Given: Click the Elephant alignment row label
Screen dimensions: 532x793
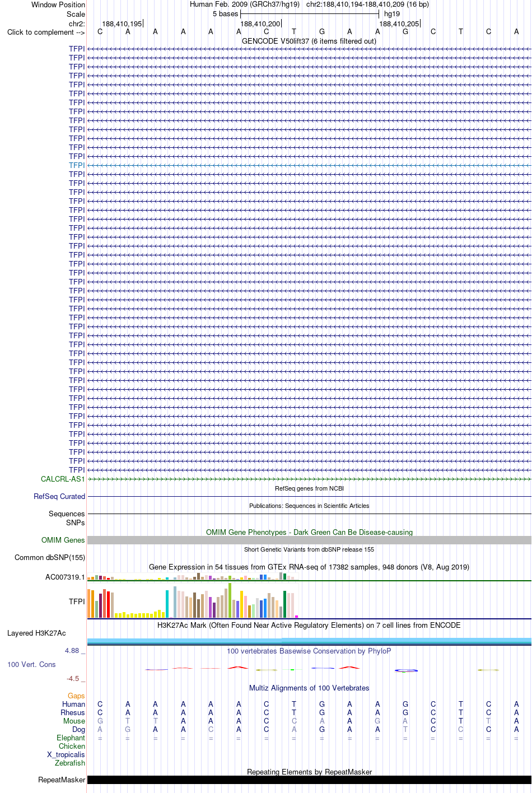Looking at the screenshot, I should pos(71,738).
